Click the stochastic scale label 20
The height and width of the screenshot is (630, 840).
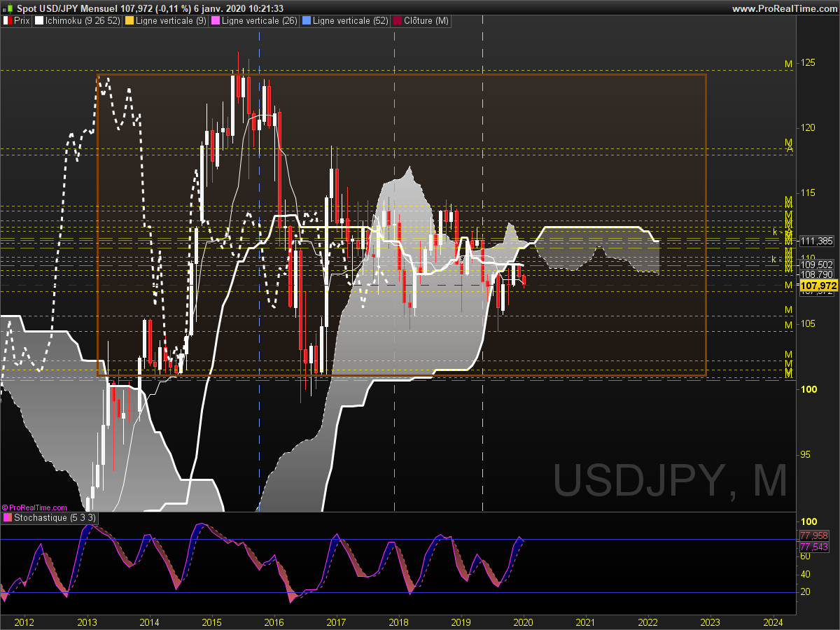(x=806, y=592)
